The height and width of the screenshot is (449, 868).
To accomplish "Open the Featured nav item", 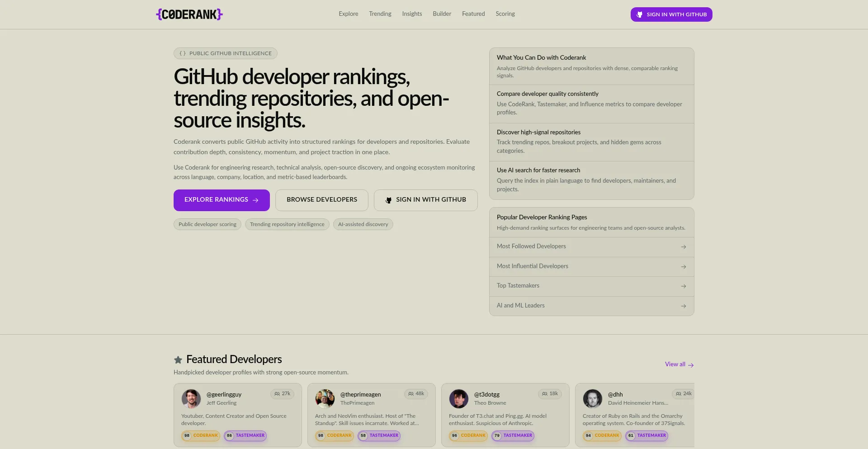I will point(473,14).
